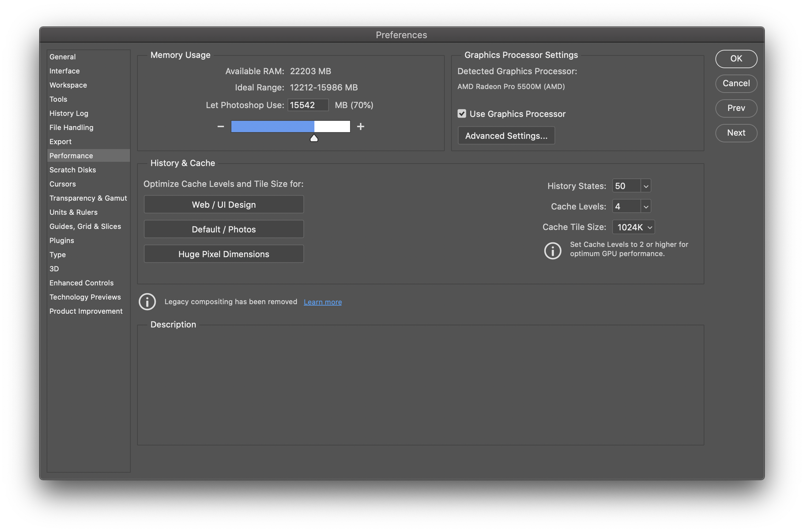Disable the Use Graphics Processor checkbox

462,114
